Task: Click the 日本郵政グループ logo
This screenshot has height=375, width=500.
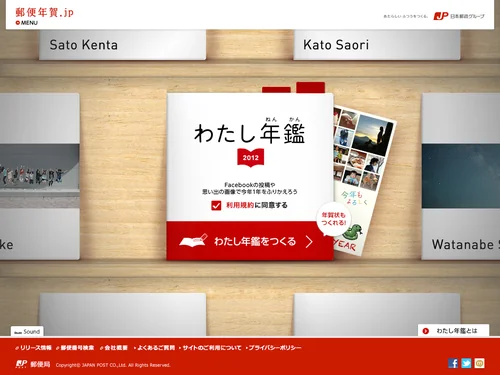Action: (459, 16)
